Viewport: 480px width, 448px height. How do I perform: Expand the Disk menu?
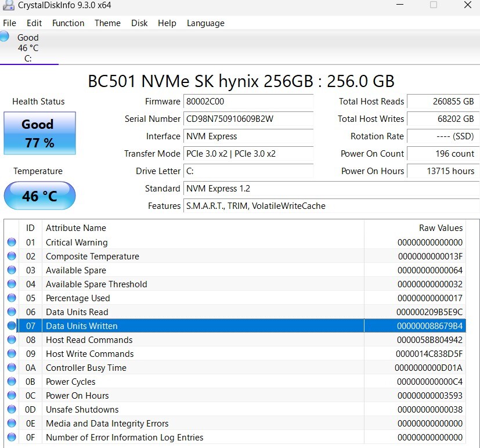(139, 23)
